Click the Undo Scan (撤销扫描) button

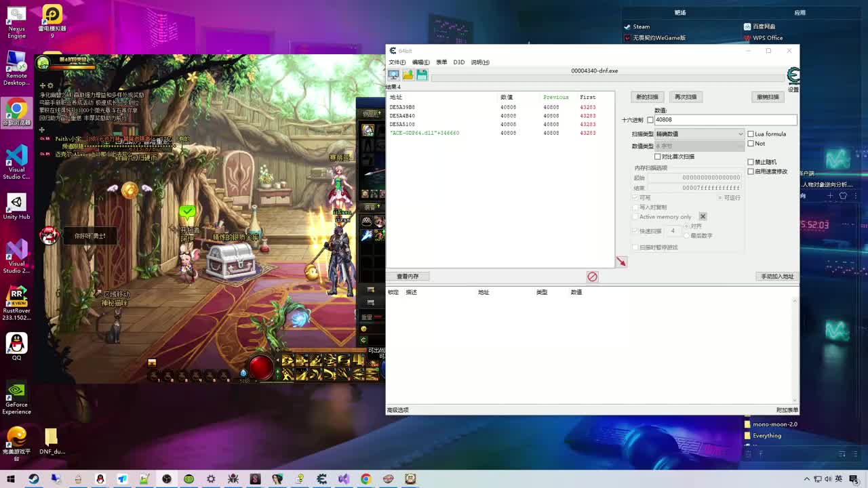click(x=768, y=97)
